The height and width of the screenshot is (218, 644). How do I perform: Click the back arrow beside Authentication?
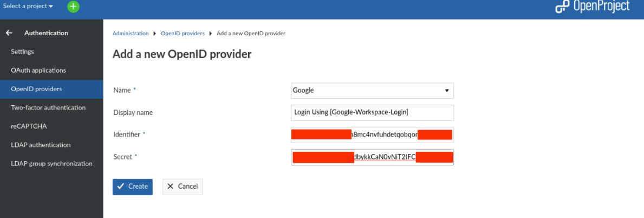9,33
